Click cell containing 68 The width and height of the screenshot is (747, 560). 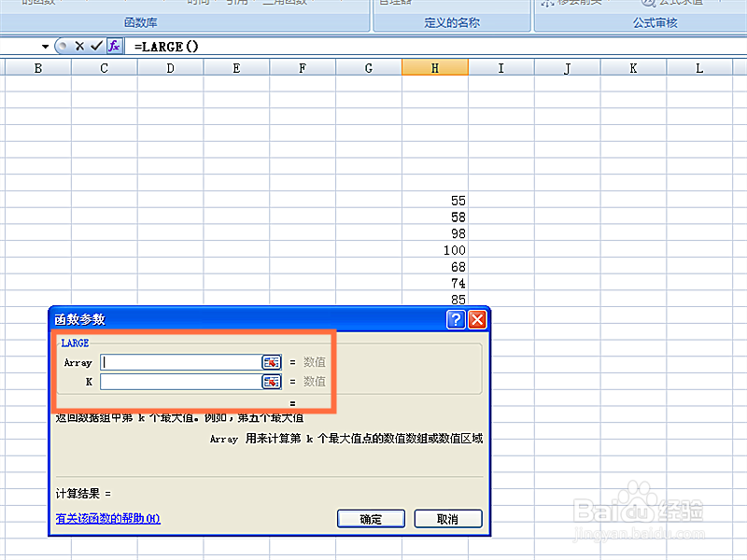pyautogui.click(x=435, y=267)
